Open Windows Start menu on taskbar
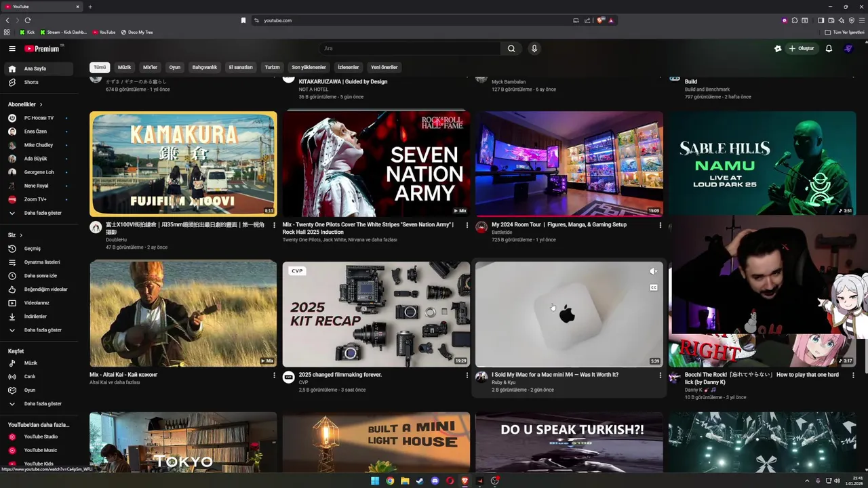 [375, 481]
